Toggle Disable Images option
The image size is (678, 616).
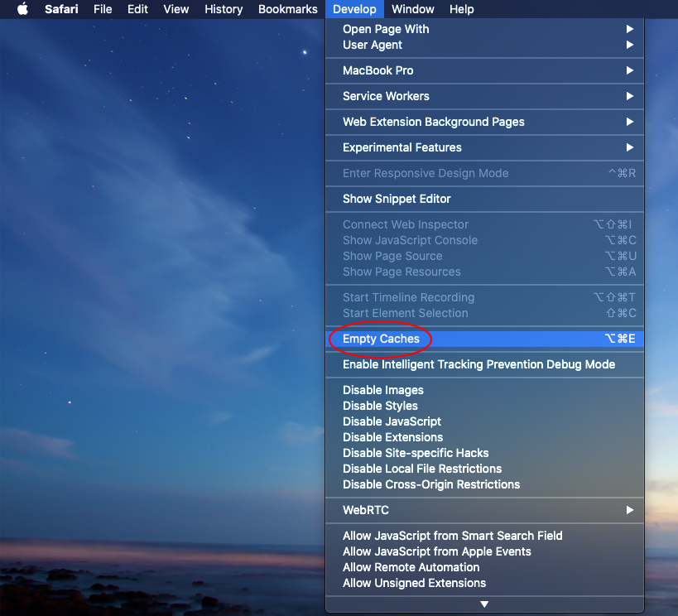click(485, 390)
